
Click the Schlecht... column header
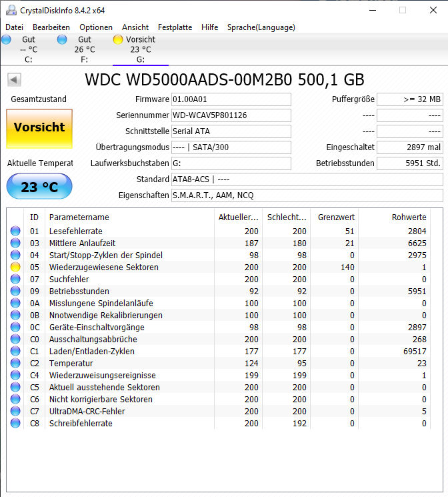[287, 217]
